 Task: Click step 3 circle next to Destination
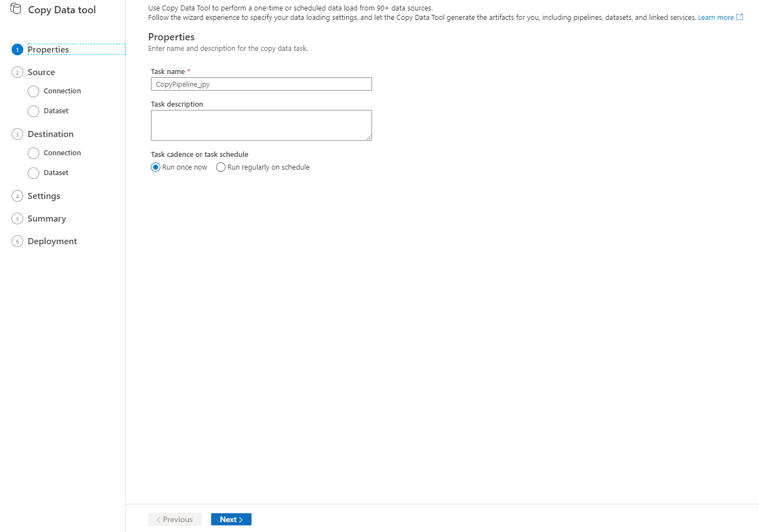pos(17,134)
